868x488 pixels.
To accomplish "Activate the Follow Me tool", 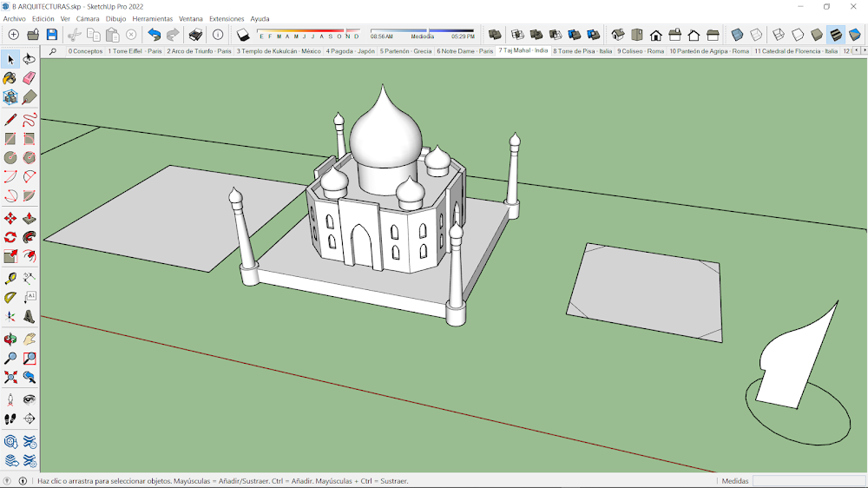I will tap(30, 237).
